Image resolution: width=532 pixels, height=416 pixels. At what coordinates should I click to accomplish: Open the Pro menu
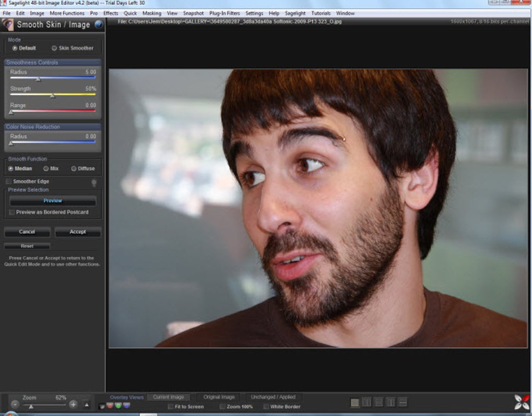(x=94, y=13)
